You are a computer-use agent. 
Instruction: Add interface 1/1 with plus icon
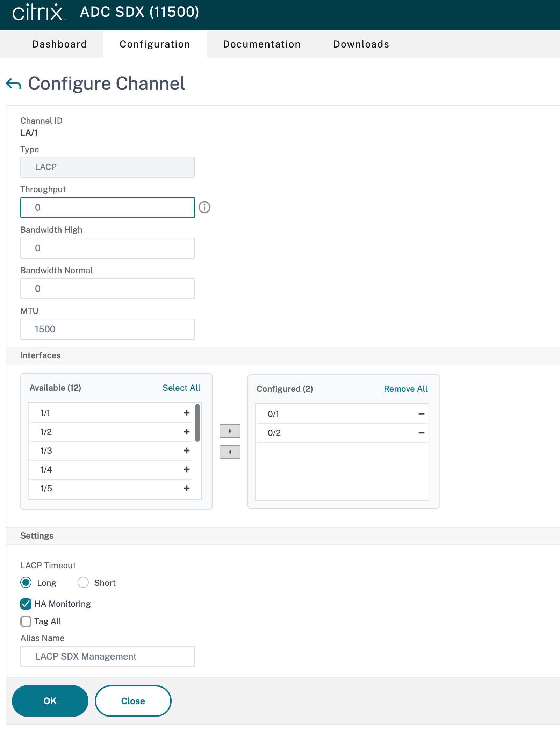tap(187, 413)
